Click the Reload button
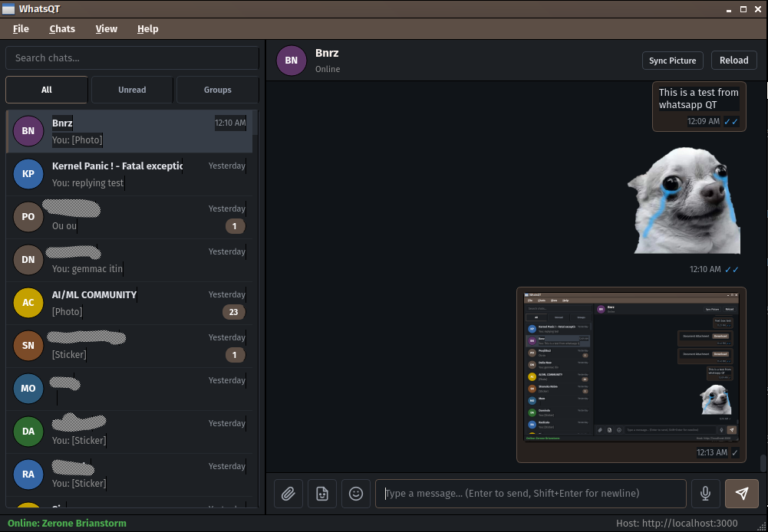The width and height of the screenshot is (768, 532). [x=733, y=61]
